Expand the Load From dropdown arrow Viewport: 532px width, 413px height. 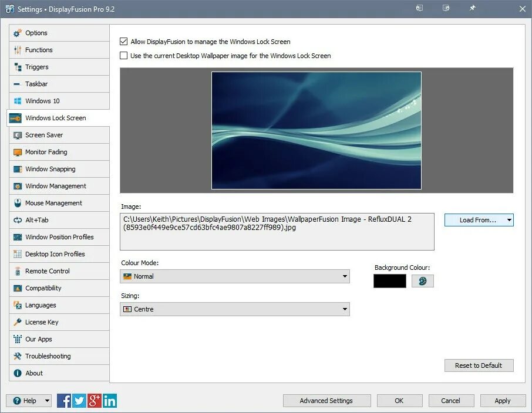pyautogui.click(x=509, y=220)
